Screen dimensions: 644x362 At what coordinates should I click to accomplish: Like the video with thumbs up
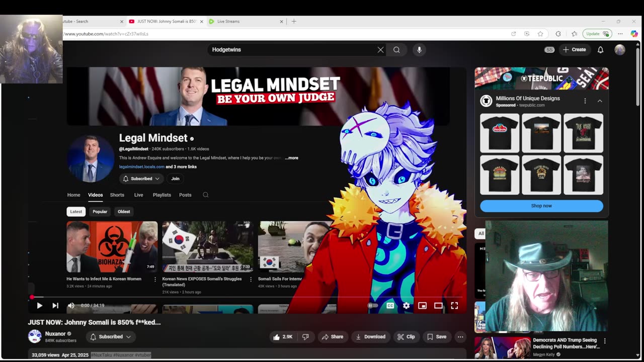coord(283,337)
